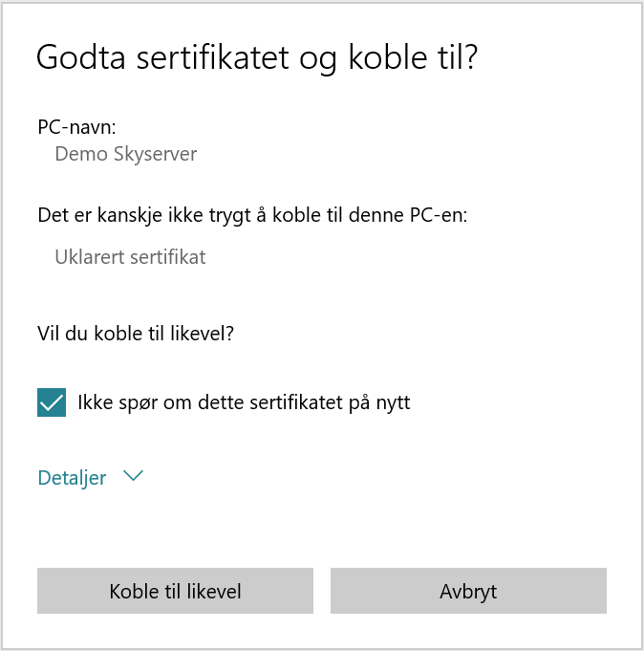Click the dialog title 'Godta sertifikatet og koble til?'
The height and width of the screenshot is (651, 644).
coord(256,57)
